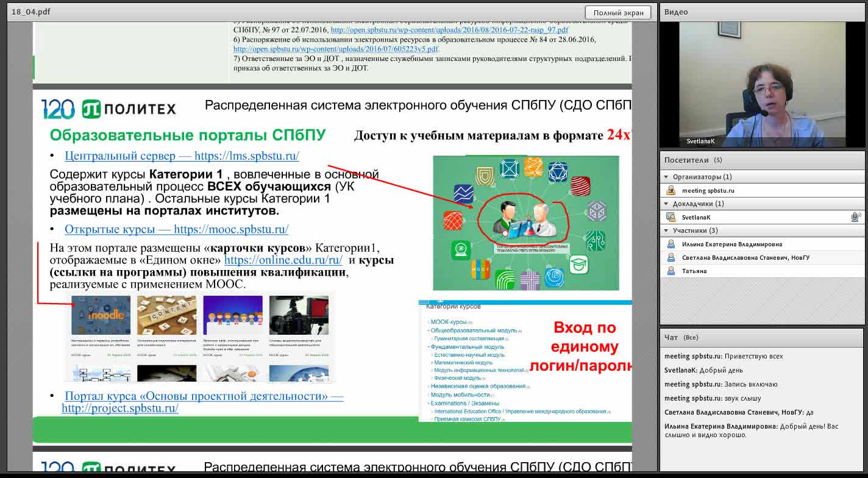Collapse the Examinations / Экзамены category
The image size is (868, 478).
tap(428, 404)
